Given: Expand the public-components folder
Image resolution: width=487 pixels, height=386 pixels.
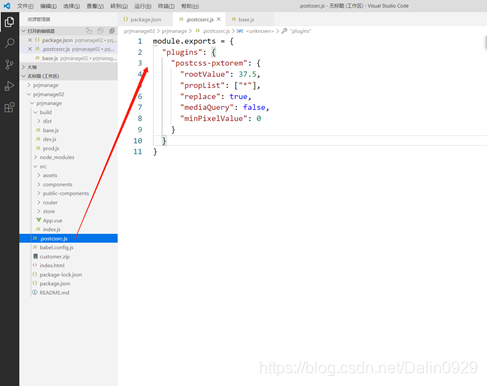Looking at the screenshot, I should click(x=39, y=193).
